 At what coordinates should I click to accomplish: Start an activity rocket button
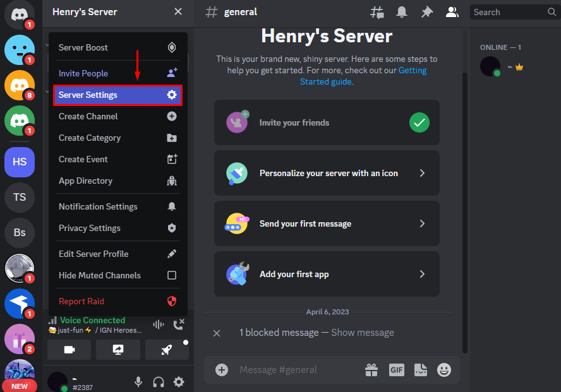click(167, 350)
